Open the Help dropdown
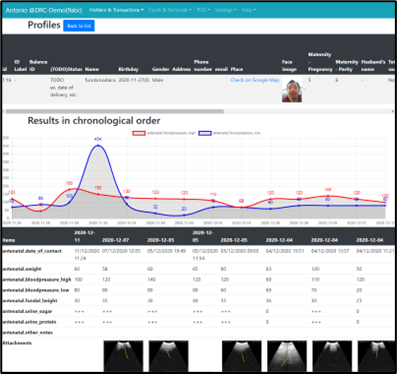The image size is (397, 374). click(x=248, y=10)
